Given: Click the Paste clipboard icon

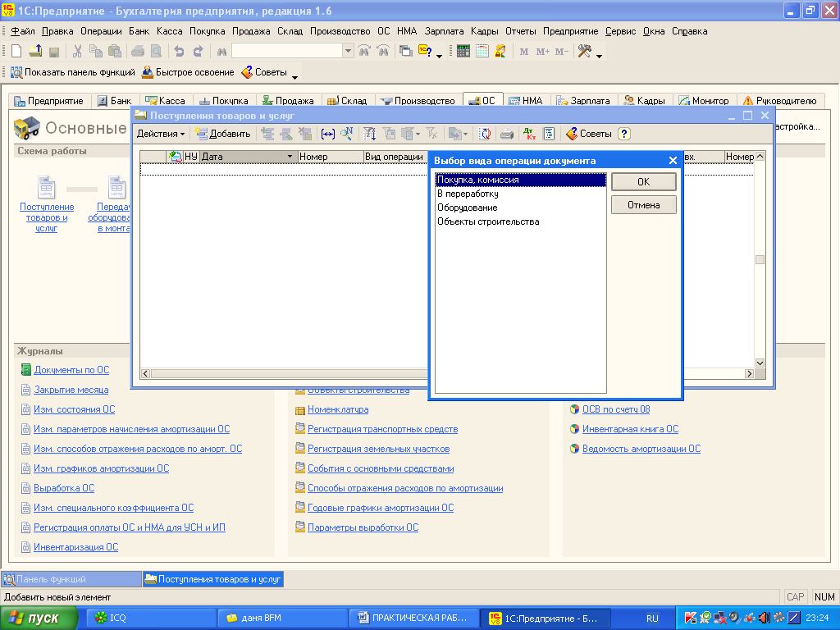Looking at the screenshot, I should coord(115,52).
